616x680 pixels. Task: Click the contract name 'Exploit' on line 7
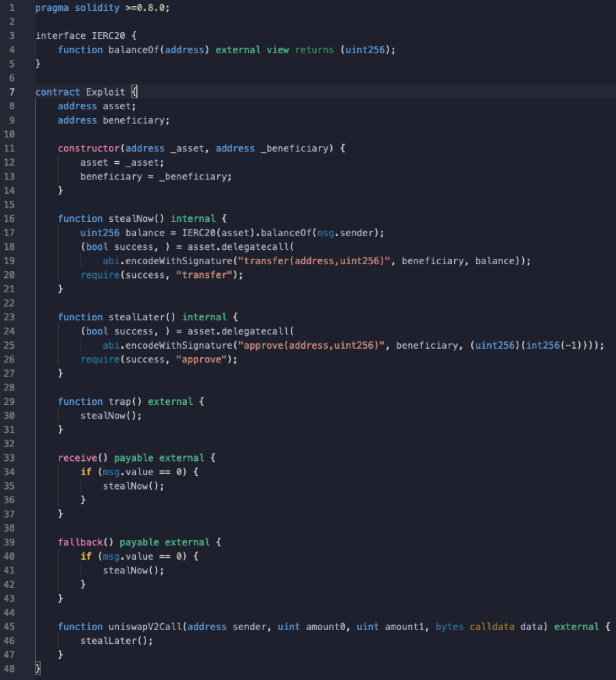tap(105, 92)
